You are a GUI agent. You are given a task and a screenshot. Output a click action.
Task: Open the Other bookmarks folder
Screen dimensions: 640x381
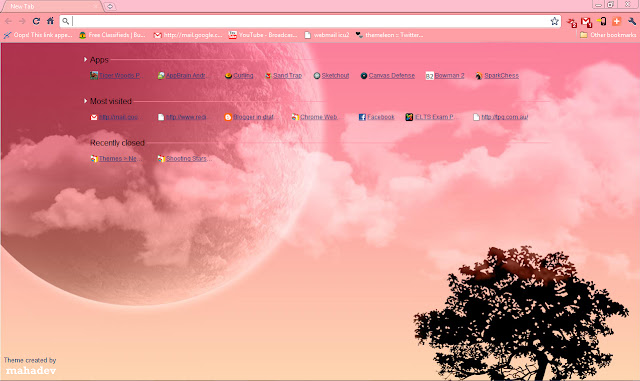tap(608, 35)
